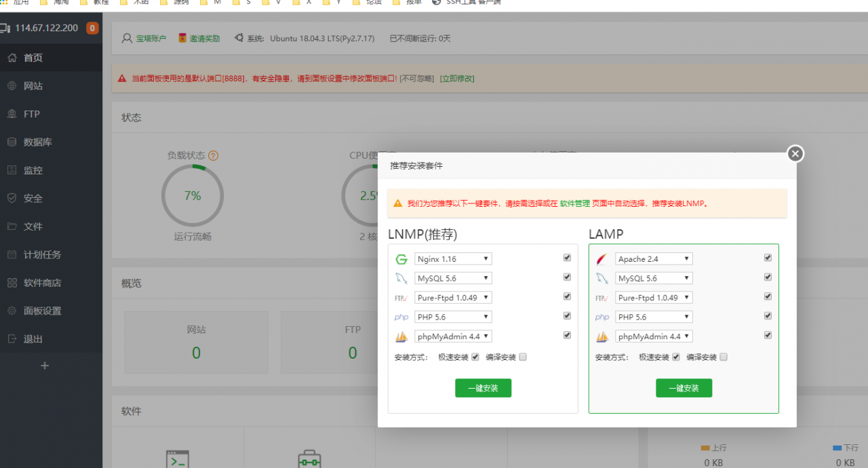
Task: Click the 文件 folder icon in sidebar
Action: coord(12,227)
